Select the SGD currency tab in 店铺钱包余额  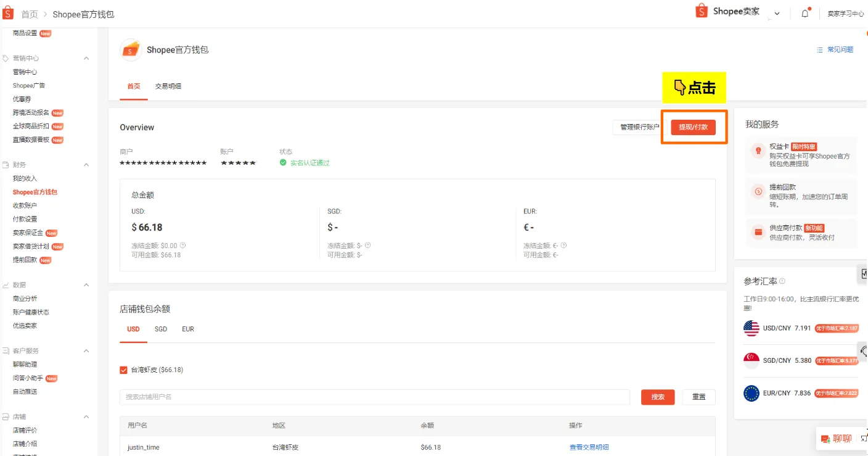click(160, 329)
